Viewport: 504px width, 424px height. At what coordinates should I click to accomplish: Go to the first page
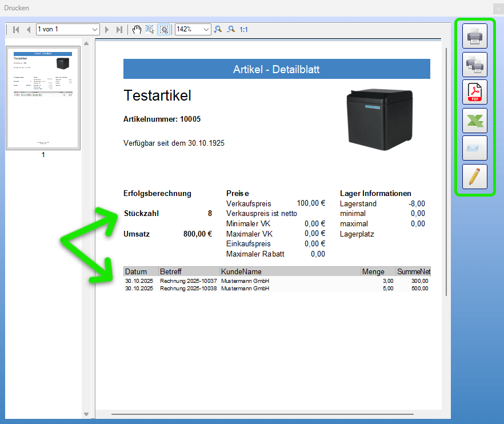16,29
